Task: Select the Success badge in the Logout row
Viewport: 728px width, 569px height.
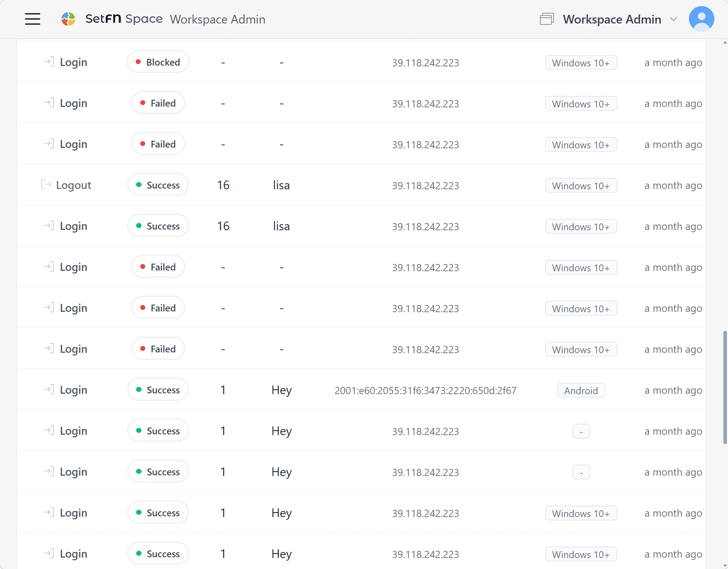Action: tap(158, 185)
